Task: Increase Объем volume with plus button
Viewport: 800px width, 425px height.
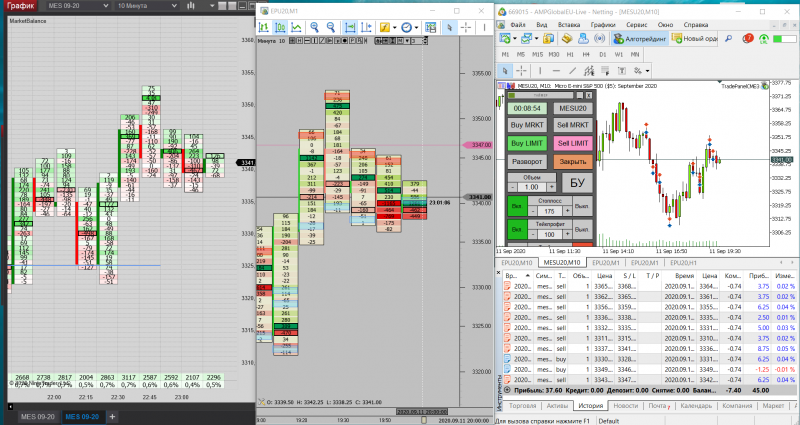Action: click(551, 187)
